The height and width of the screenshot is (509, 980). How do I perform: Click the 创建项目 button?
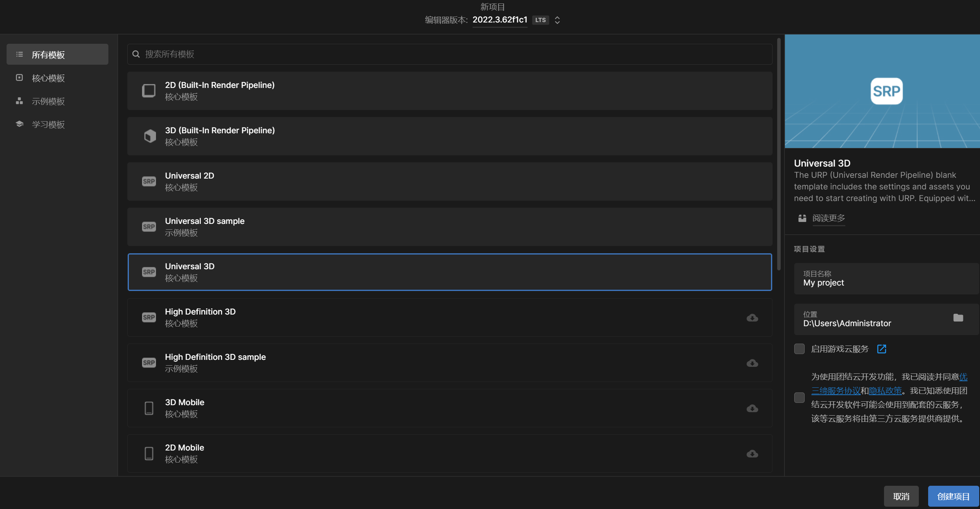pyautogui.click(x=953, y=496)
